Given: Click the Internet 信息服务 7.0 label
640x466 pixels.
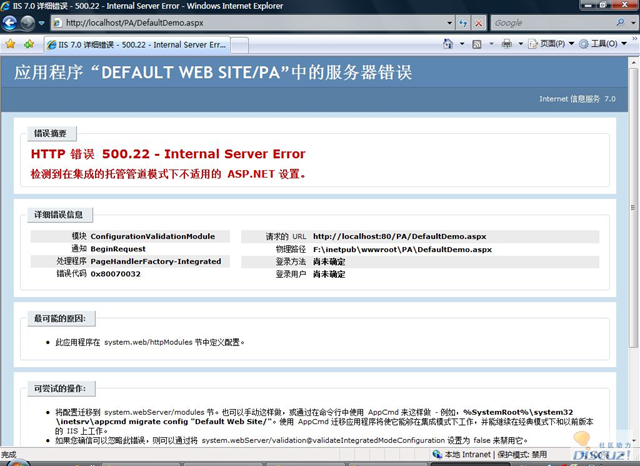Looking at the screenshot, I should (577, 99).
